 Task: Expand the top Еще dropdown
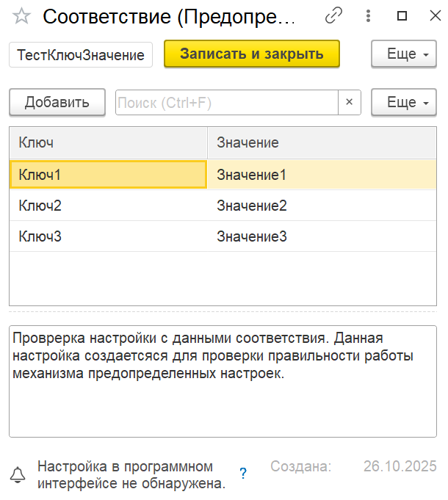pyautogui.click(x=404, y=54)
